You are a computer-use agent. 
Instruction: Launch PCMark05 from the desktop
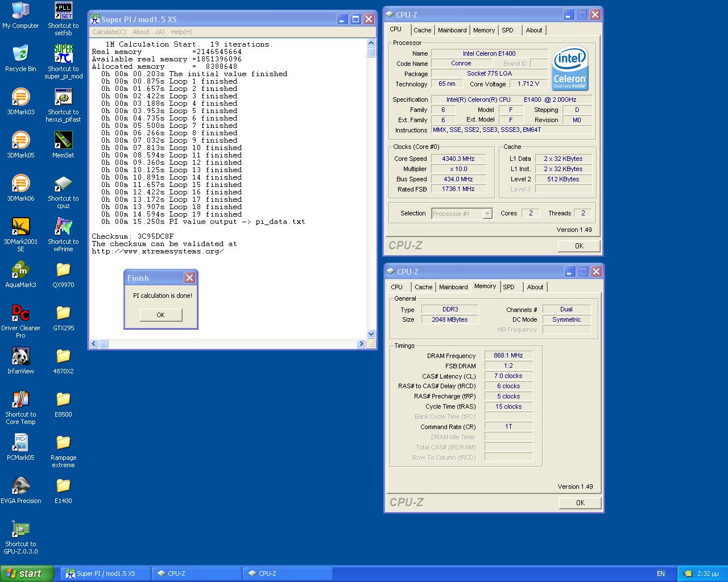click(20, 447)
